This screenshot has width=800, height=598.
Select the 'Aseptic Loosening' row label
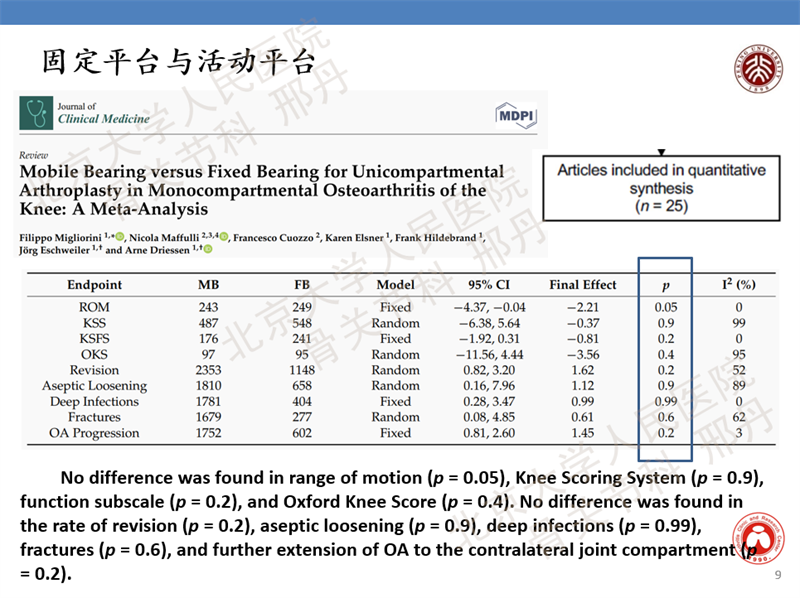click(94, 385)
